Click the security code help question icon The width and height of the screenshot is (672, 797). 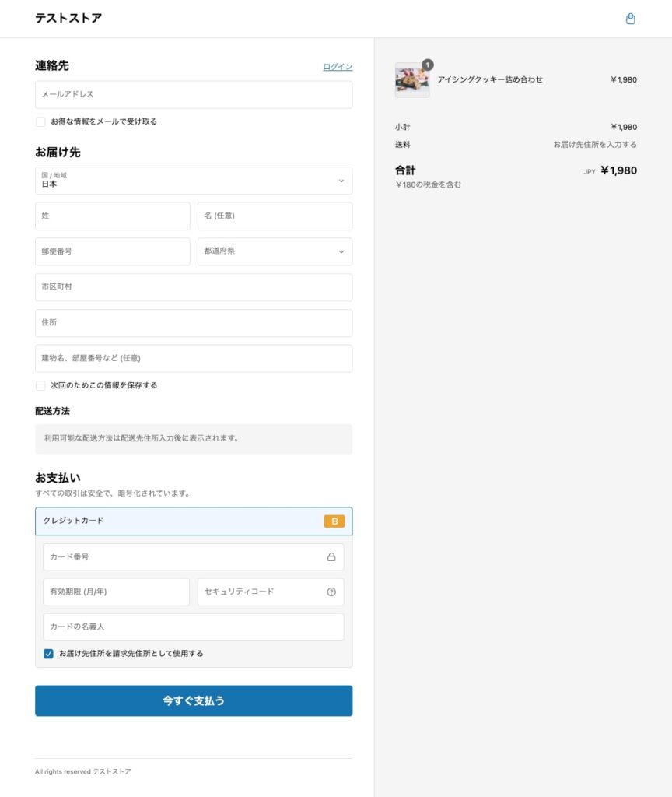coord(331,592)
